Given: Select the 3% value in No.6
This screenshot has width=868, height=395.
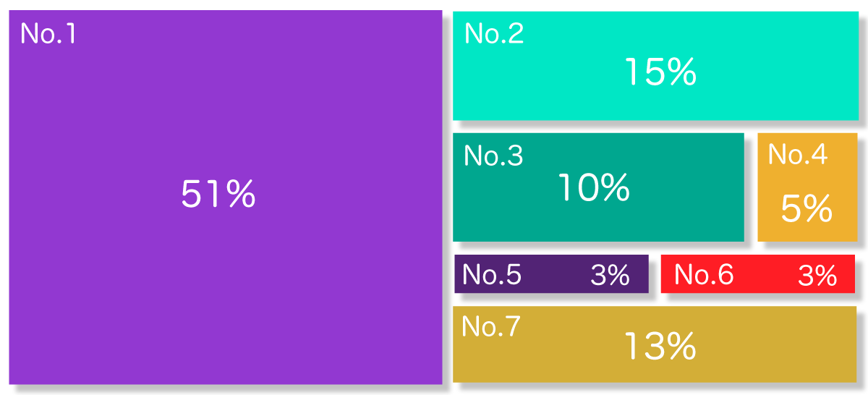Looking at the screenshot, I should click(817, 276).
